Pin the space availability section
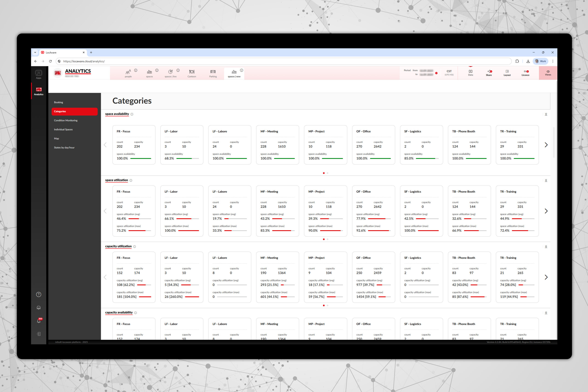Screen dimensions: 588x392 coord(546,114)
